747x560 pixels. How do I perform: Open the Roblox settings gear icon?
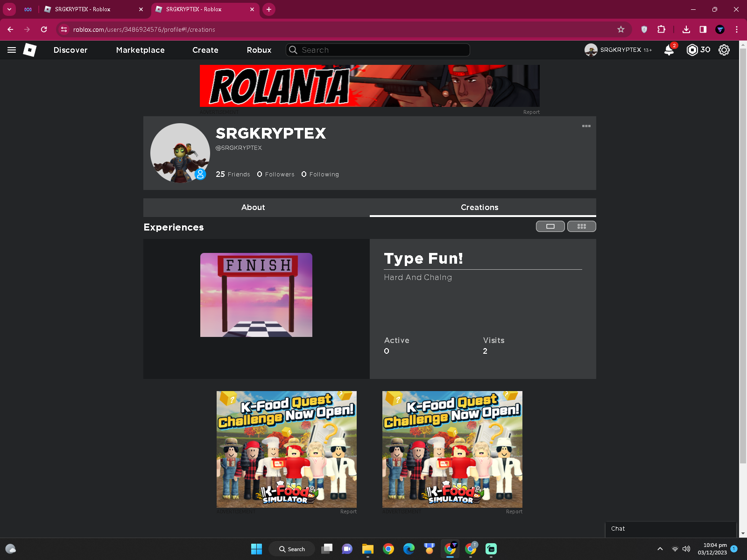724,50
